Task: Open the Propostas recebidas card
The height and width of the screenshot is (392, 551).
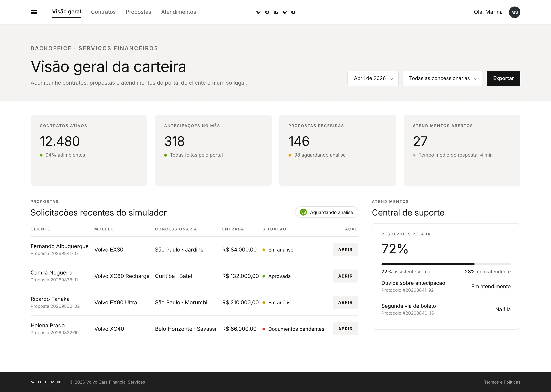Action: [337, 150]
